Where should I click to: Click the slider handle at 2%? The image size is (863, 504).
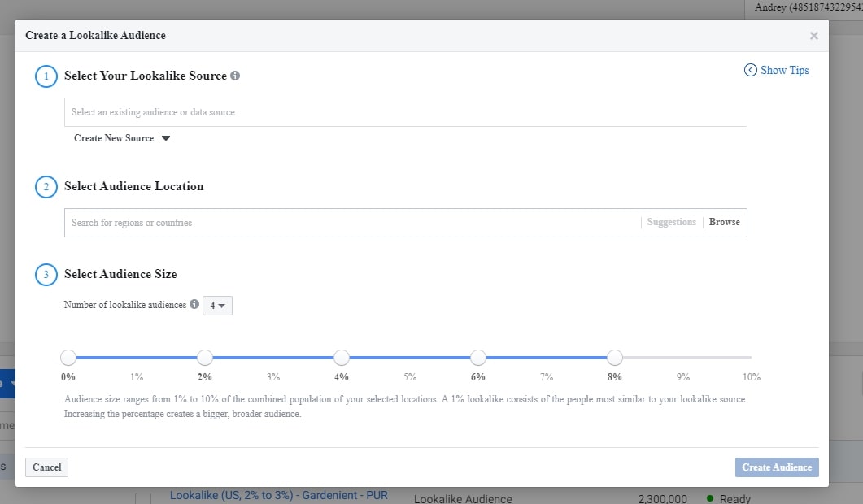(x=205, y=358)
